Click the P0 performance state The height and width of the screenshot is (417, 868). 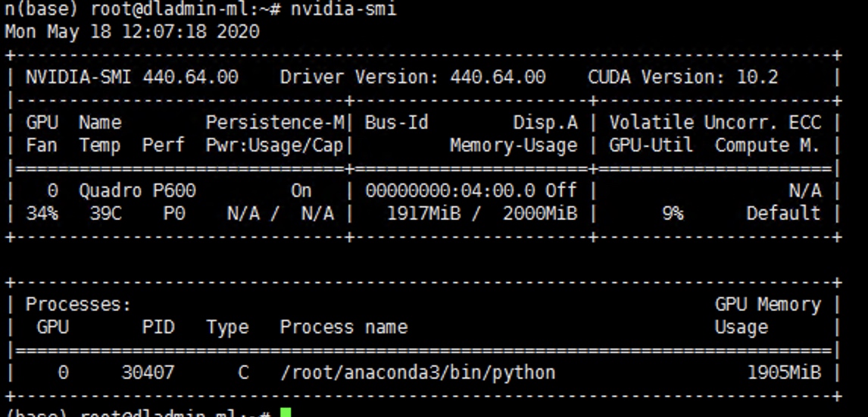173,214
